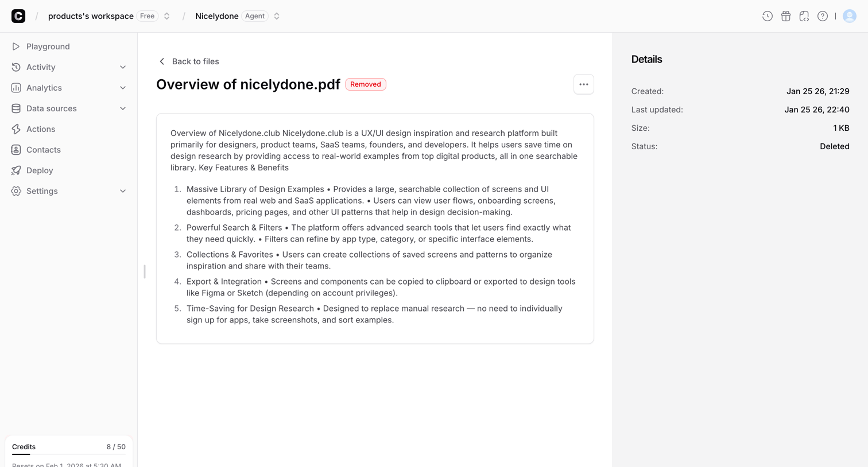Expand the Data sources section chevron
Viewport: 868px width, 467px height.
pos(123,108)
